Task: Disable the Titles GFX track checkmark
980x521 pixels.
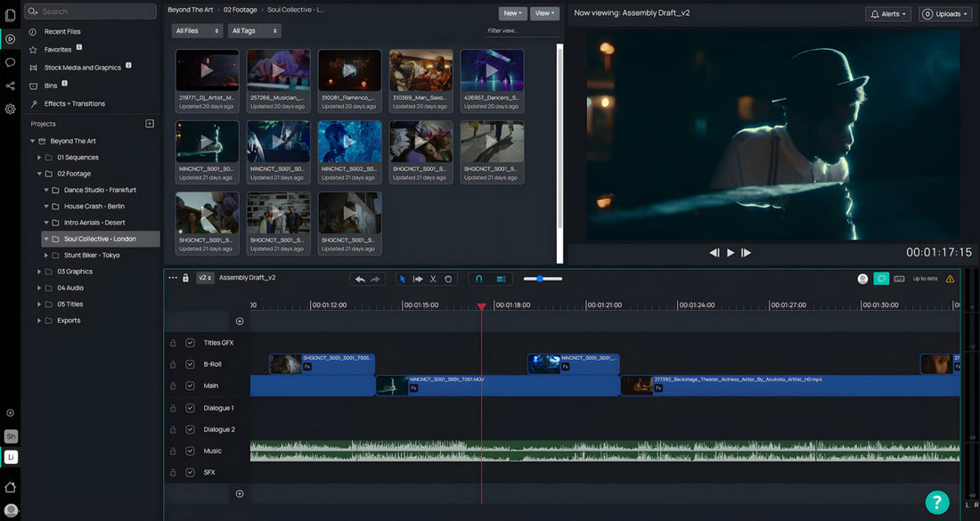Action: [x=190, y=342]
